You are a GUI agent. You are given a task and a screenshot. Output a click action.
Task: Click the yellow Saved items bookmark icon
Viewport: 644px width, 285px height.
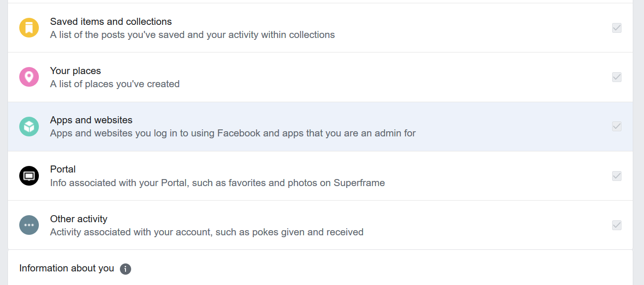click(x=29, y=28)
